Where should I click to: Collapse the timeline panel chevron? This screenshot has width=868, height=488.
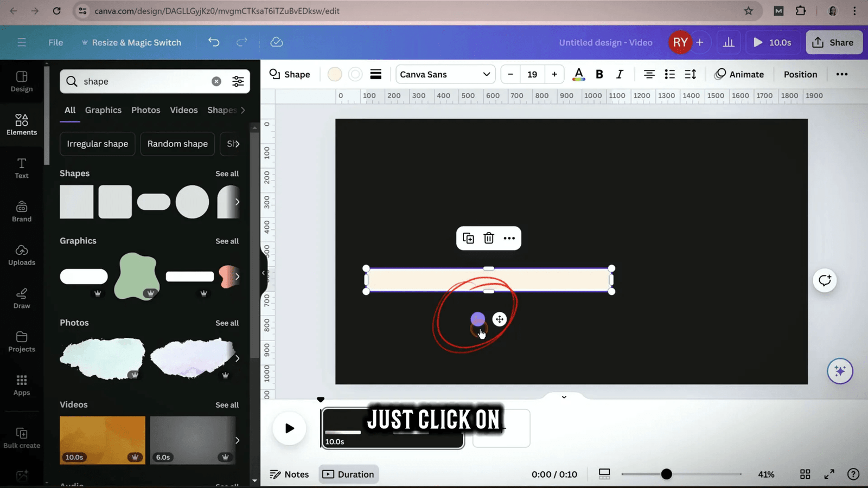564,397
